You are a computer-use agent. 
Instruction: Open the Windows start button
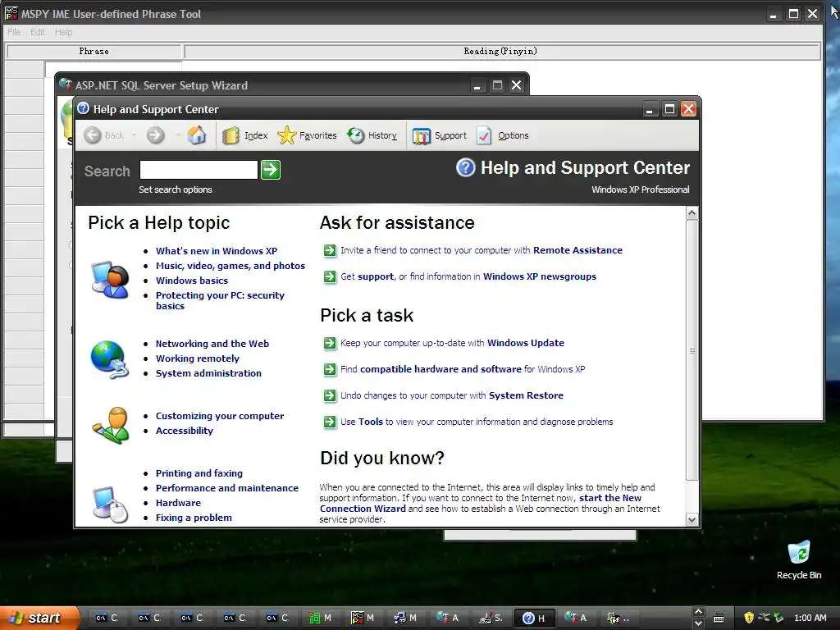39,619
